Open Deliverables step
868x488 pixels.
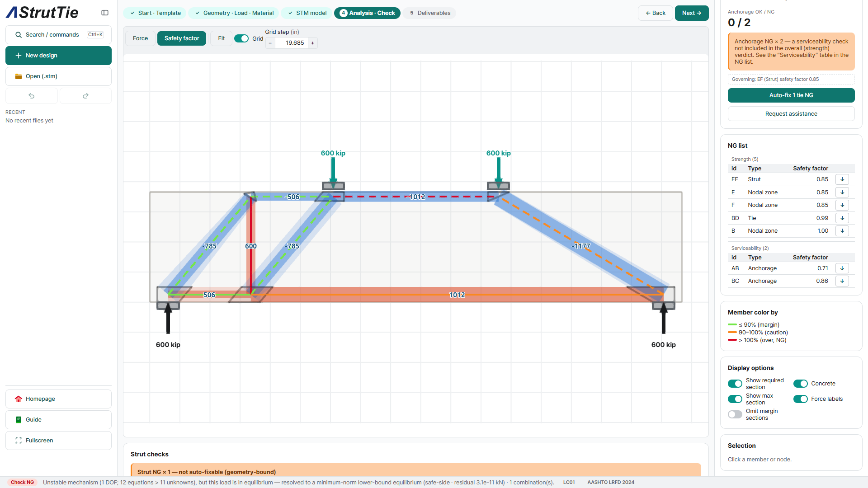pos(429,13)
